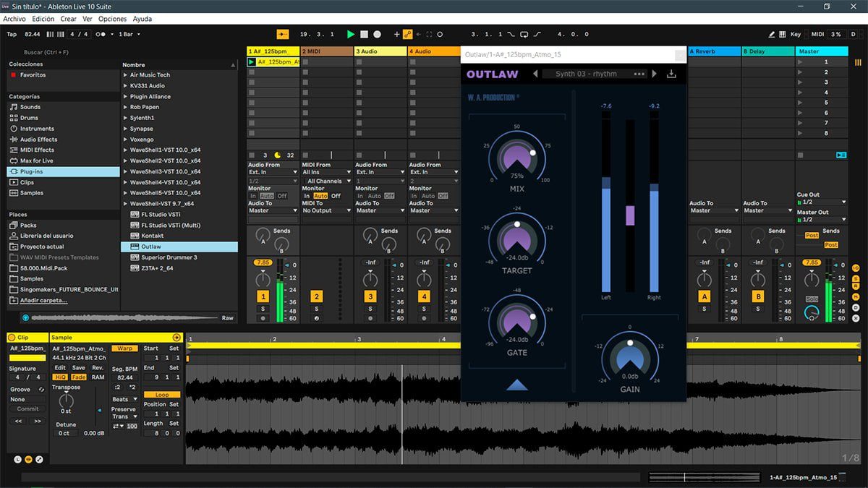Toggle the Loop Switch icon in transport

point(524,34)
